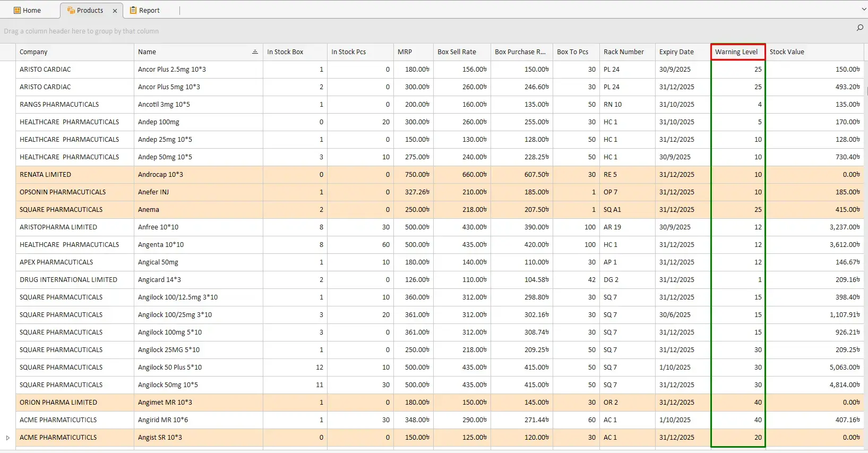This screenshot has height=453, width=868.
Task: Sort by Name column header
Action: pos(199,52)
